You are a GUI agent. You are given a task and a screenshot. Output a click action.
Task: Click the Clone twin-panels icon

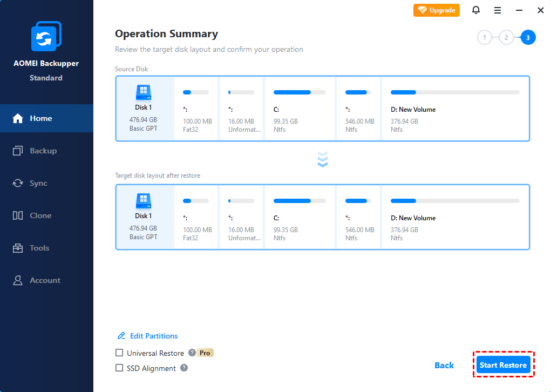coord(18,215)
